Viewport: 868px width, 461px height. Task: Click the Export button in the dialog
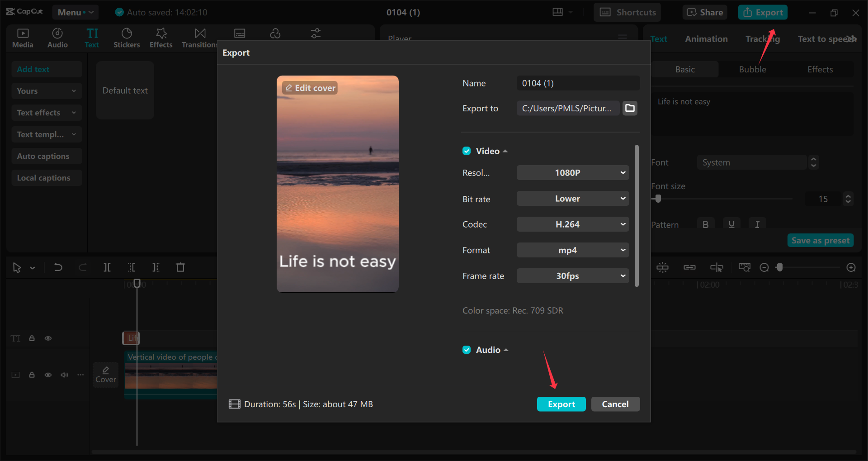(561, 404)
